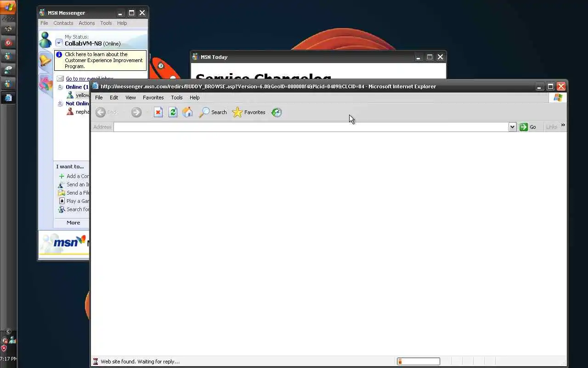Expand the Links toolbar chevron
588x368 pixels.
(563, 125)
